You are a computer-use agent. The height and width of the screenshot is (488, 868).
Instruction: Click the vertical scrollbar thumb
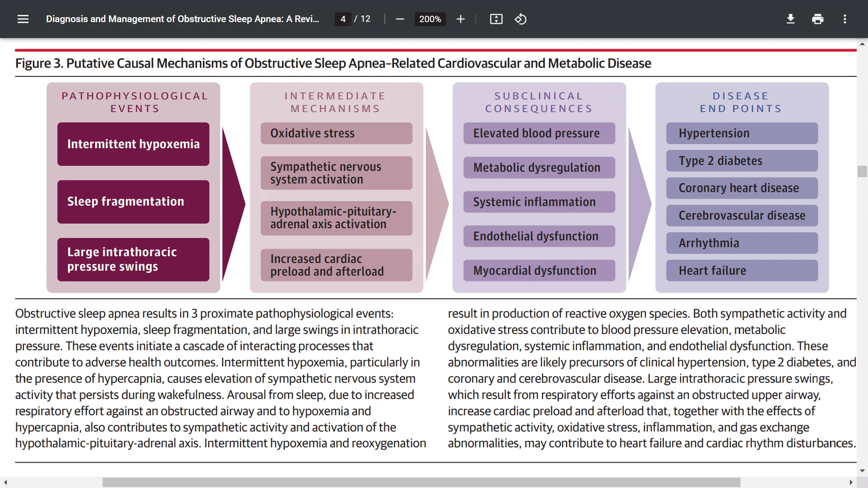pos(862,172)
